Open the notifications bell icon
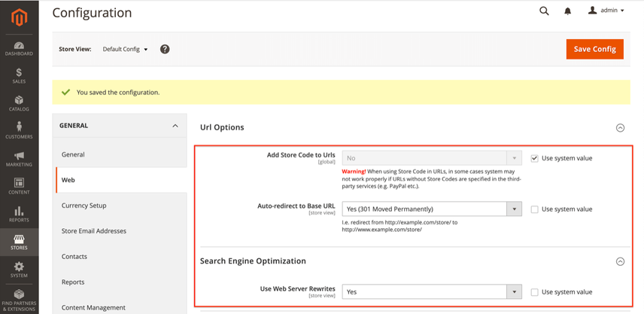 click(x=568, y=11)
